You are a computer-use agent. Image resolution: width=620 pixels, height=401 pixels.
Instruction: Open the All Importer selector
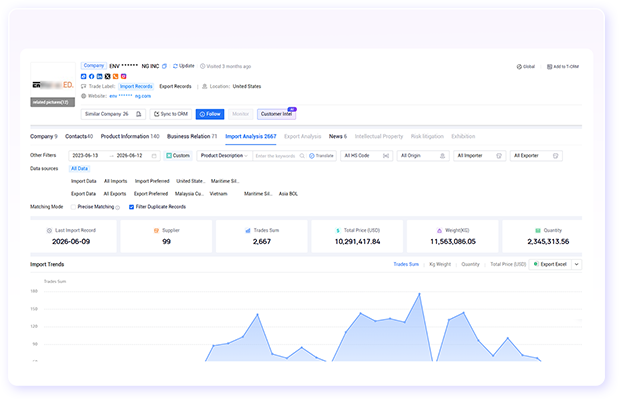[480, 156]
